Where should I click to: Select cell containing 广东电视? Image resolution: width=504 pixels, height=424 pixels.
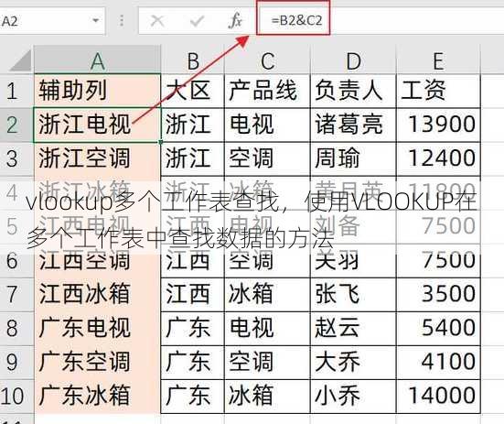pyautogui.click(x=97, y=328)
